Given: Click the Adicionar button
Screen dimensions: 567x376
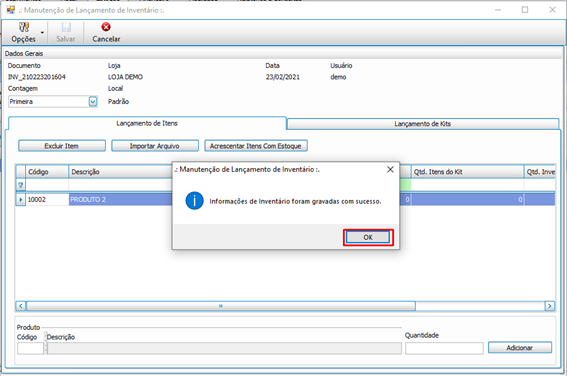Looking at the screenshot, I should pyautogui.click(x=520, y=348).
